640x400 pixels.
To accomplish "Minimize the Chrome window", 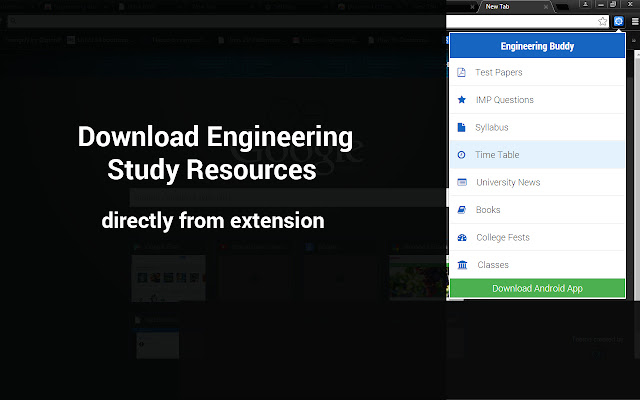I will 600,4.
